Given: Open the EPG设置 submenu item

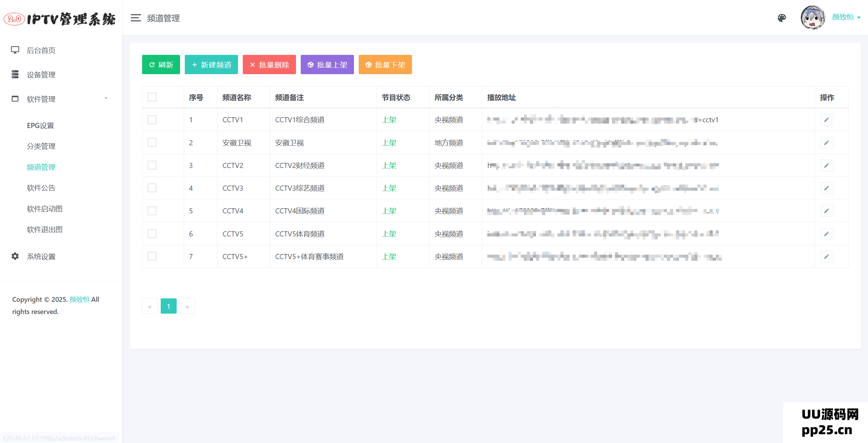Looking at the screenshot, I should point(40,125).
